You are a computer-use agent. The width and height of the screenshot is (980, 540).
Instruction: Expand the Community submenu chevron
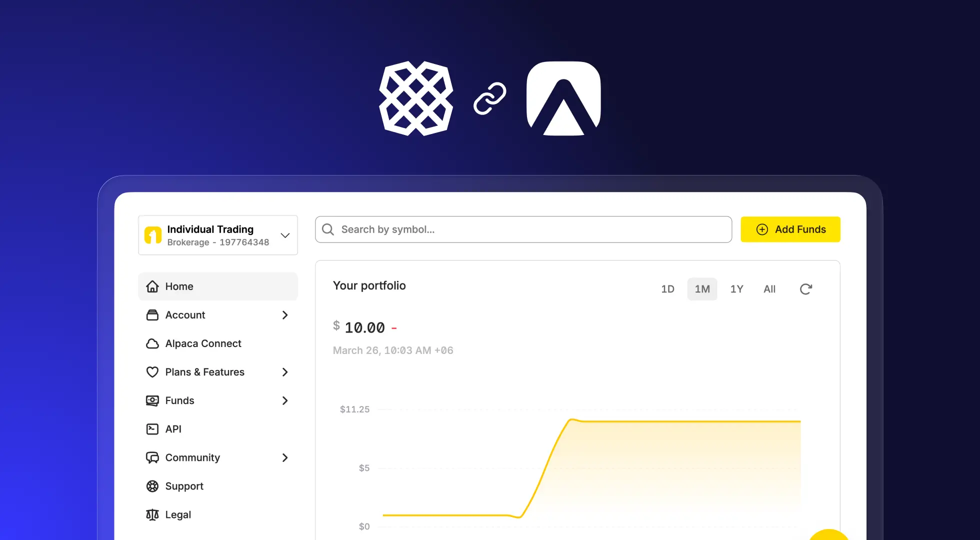point(285,457)
